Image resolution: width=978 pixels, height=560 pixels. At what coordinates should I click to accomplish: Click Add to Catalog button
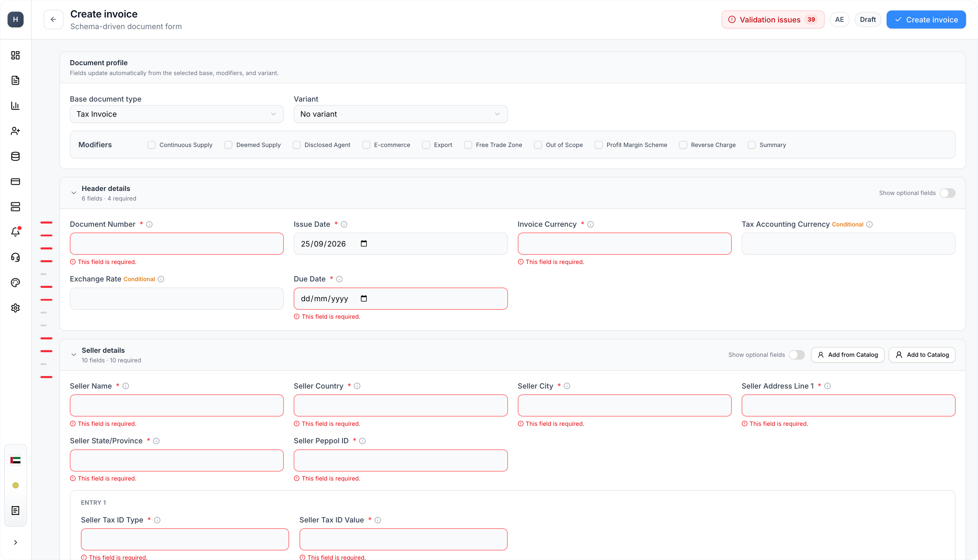[x=922, y=355]
